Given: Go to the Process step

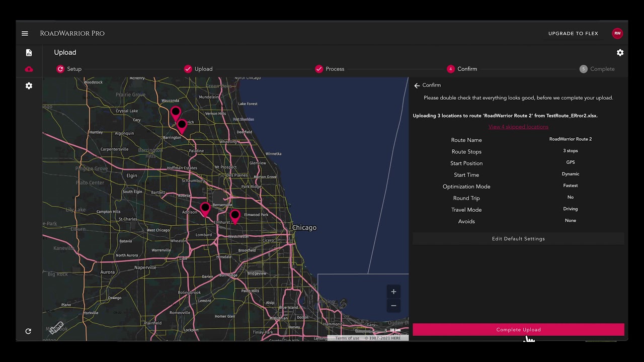Looking at the screenshot, I should pos(330,69).
